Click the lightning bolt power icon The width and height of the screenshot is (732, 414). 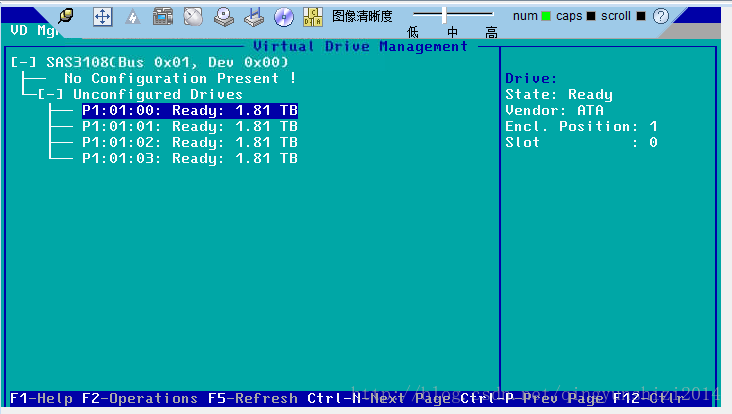(133, 17)
